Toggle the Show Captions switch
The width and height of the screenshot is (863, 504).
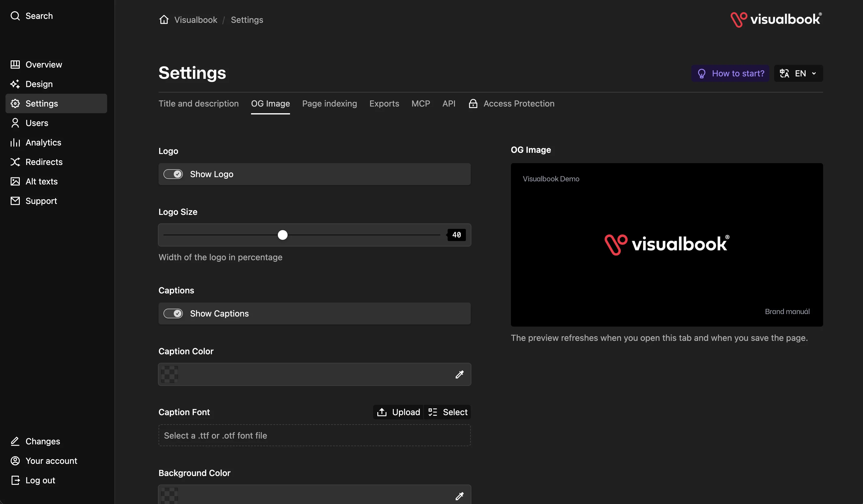point(173,313)
